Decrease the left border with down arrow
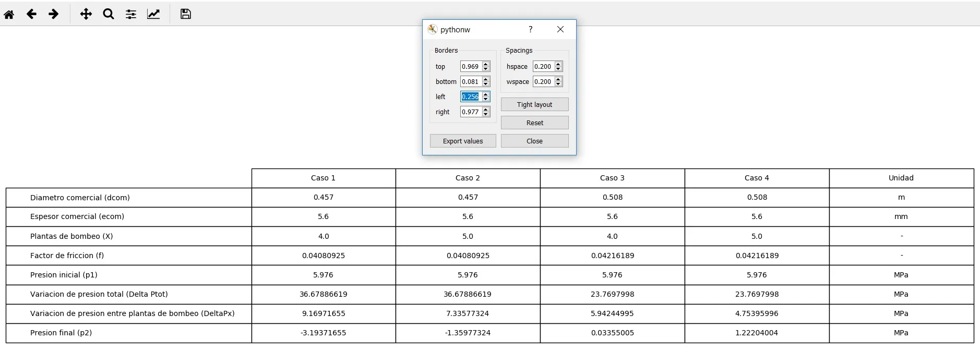 (486, 99)
